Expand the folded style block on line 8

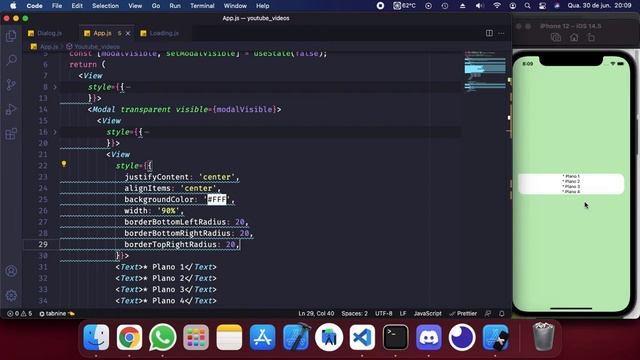click(55, 87)
